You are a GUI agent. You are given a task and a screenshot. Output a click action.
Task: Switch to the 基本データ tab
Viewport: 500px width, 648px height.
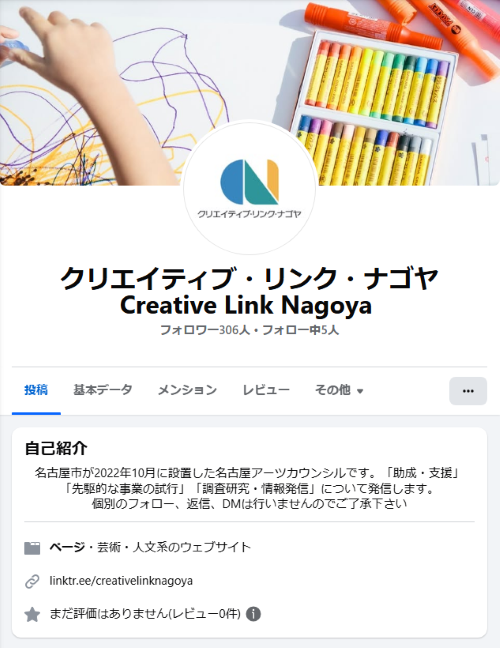tap(103, 390)
